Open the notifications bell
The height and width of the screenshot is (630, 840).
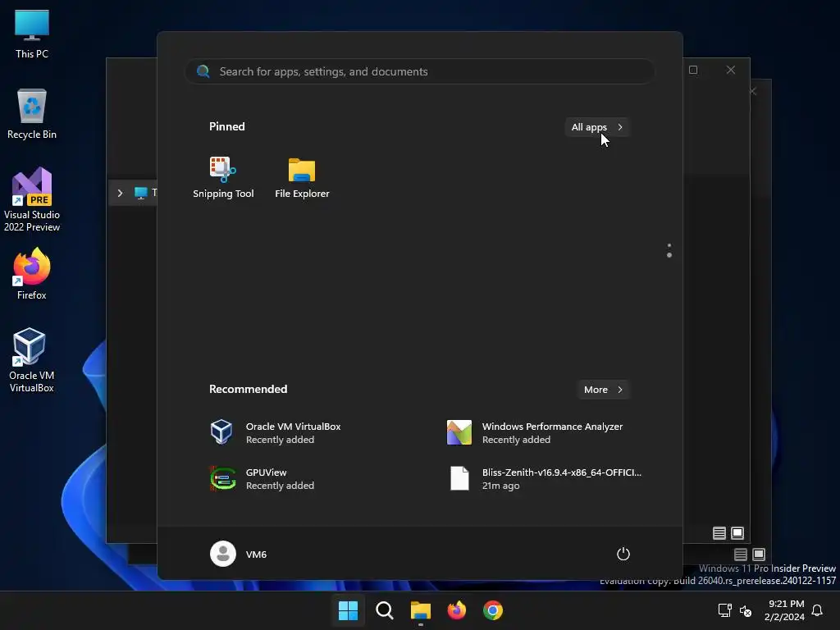(x=817, y=610)
